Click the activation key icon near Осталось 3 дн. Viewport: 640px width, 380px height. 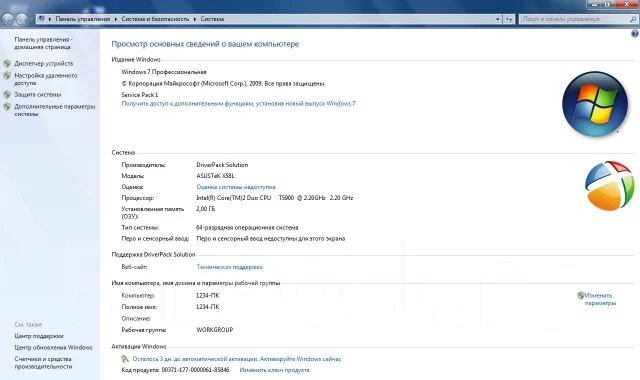(x=125, y=359)
